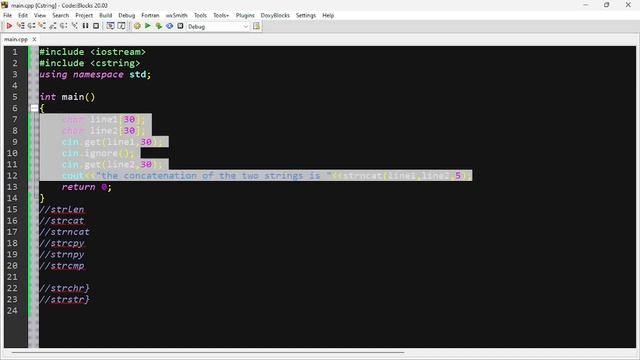
Task: Restore down the Code::Blocks window
Action: coord(607,5)
